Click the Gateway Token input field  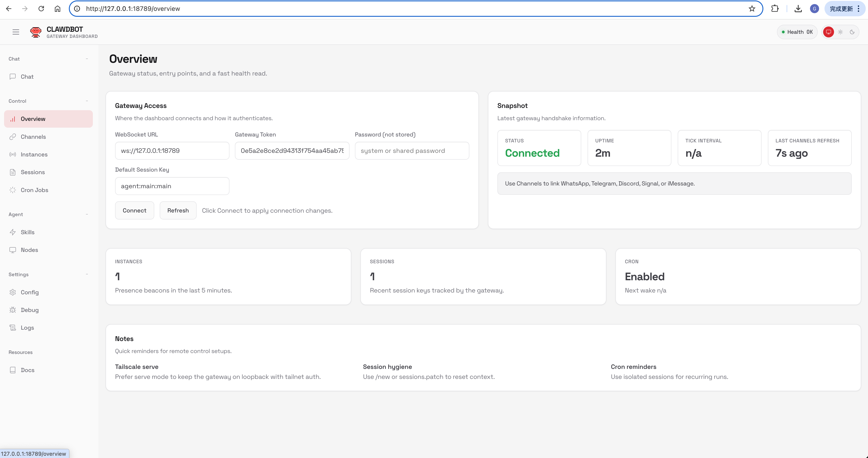[292, 151]
